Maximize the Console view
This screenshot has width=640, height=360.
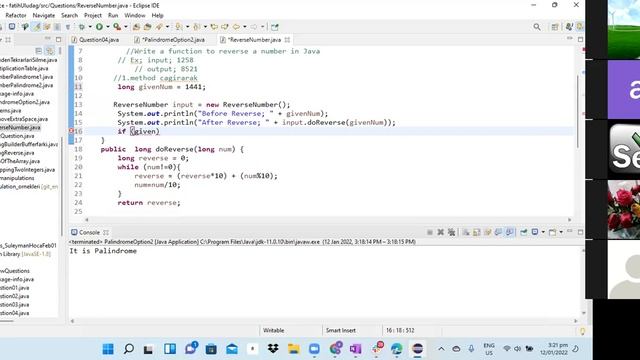pyautogui.click(x=580, y=232)
